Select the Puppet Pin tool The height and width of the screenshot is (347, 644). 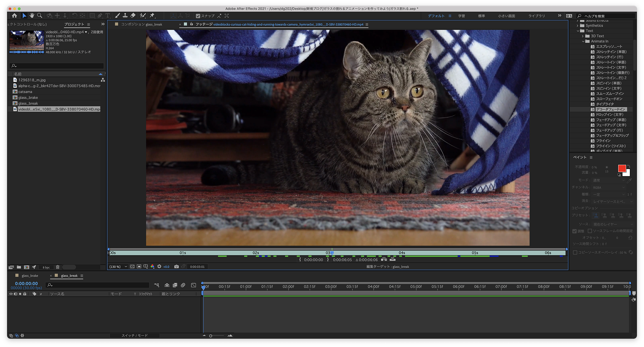point(152,16)
